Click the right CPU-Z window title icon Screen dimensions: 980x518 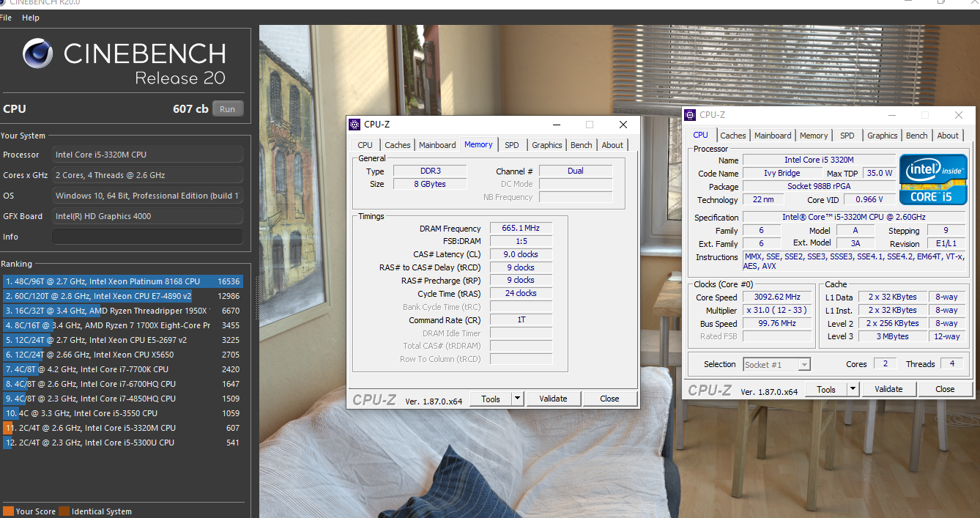pos(690,115)
